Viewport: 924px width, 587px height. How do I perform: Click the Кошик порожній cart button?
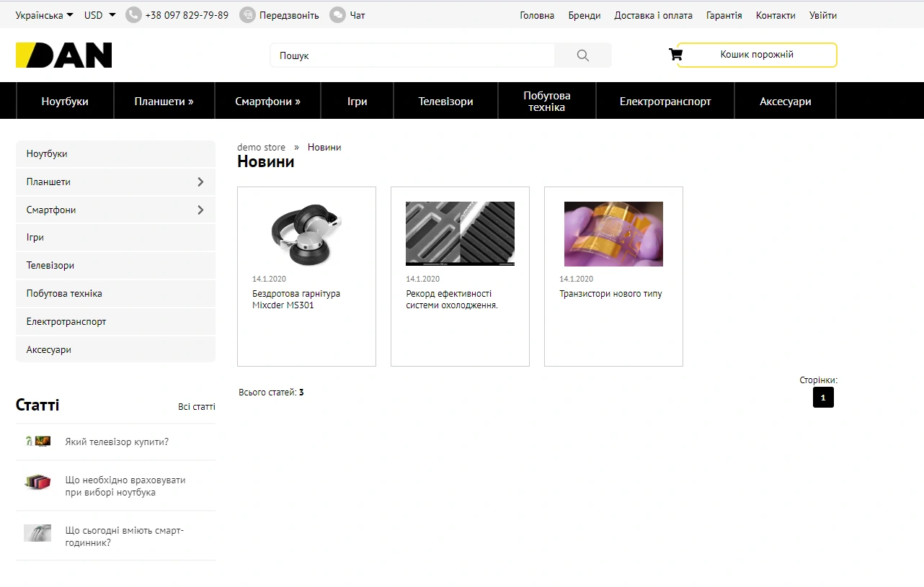(x=757, y=55)
